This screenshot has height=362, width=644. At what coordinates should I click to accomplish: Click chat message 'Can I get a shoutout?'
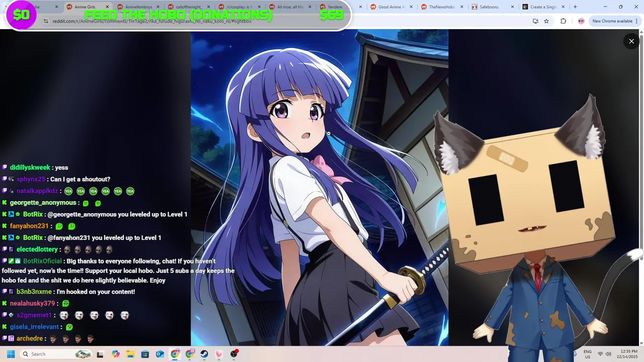80,179
